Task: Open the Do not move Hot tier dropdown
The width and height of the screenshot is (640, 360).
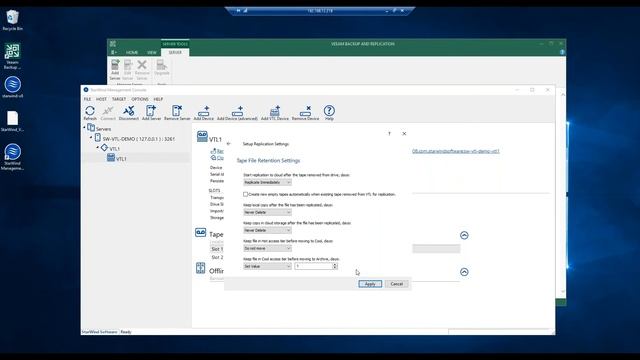Action: click(x=267, y=248)
